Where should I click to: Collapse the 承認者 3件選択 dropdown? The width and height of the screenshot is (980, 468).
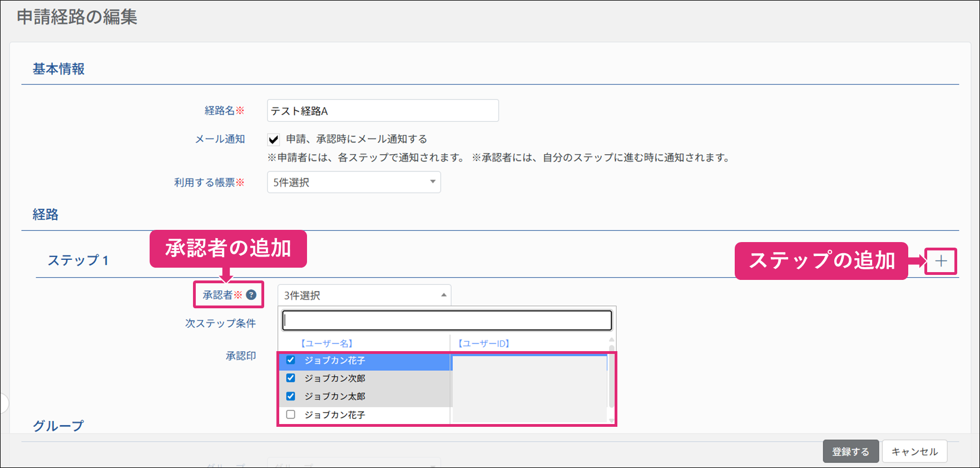pos(364,295)
